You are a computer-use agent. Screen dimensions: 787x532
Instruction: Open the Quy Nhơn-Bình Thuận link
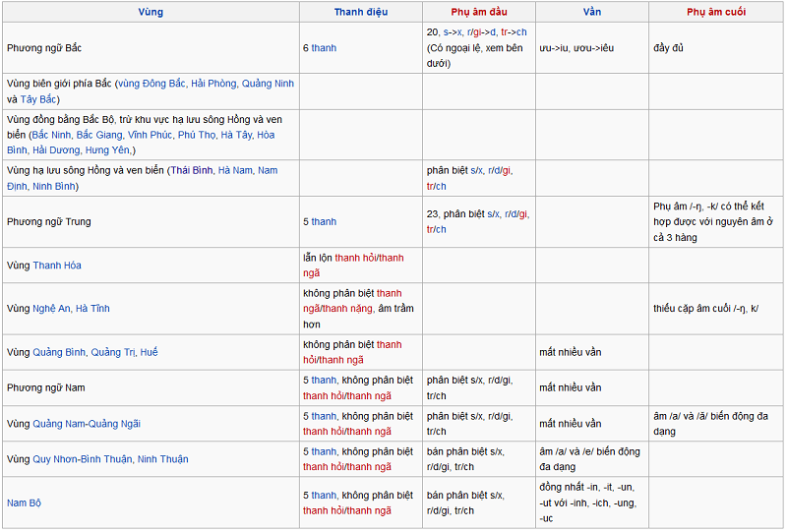[83, 459]
